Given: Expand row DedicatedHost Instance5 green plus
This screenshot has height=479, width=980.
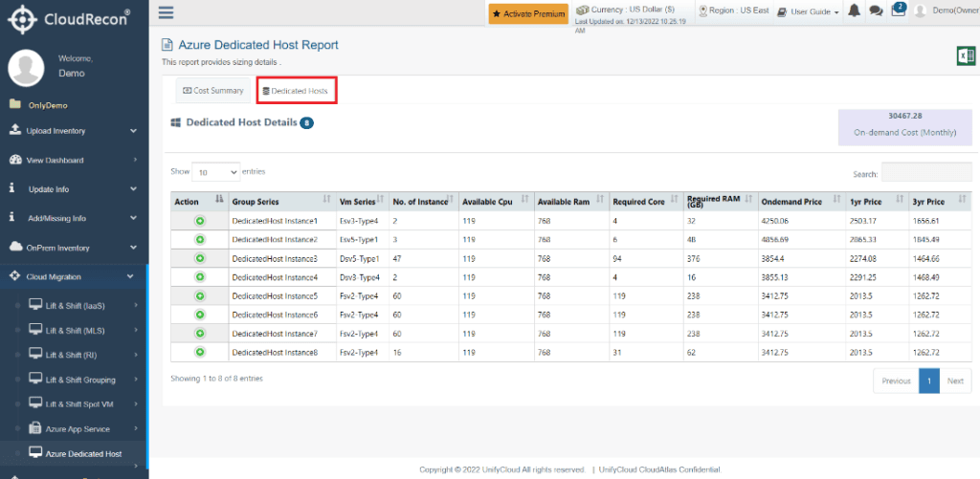Looking at the screenshot, I should pyautogui.click(x=200, y=295).
